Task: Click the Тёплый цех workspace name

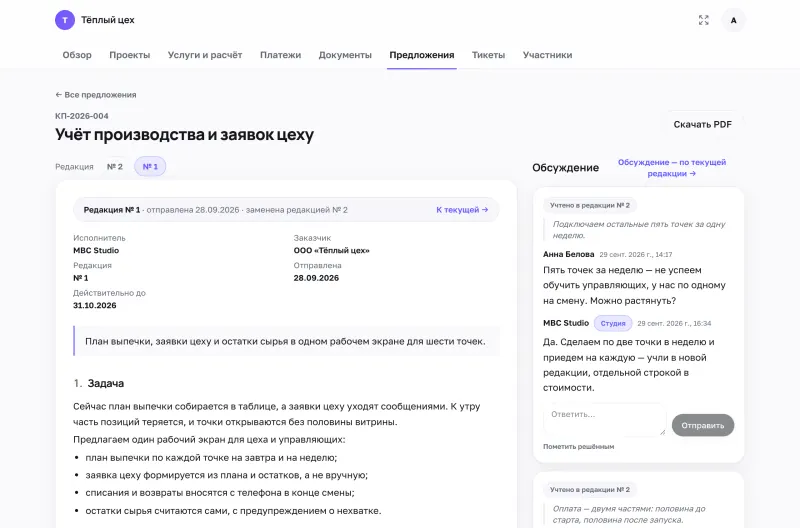Action: [108, 20]
